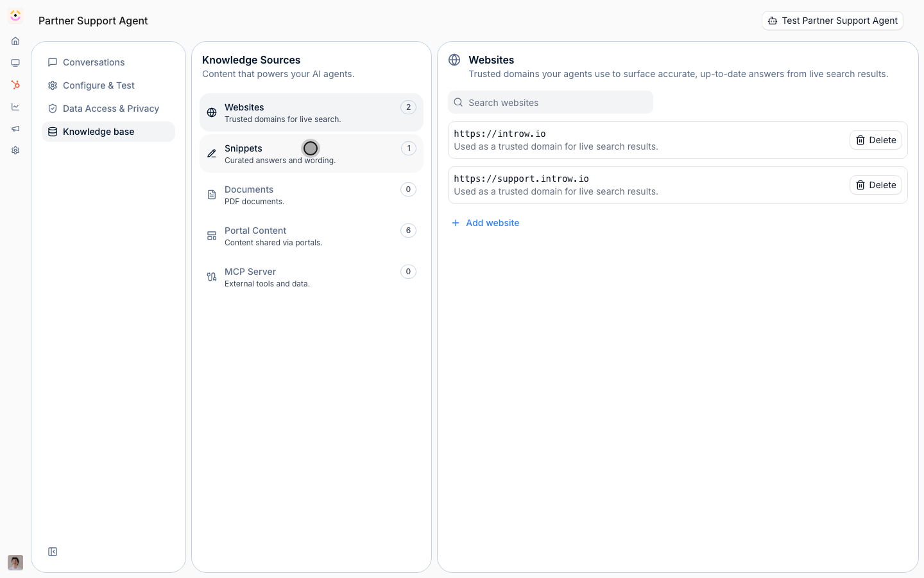Open the Home icon in left rail
This screenshot has height=578, width=924.
point(15,41)
